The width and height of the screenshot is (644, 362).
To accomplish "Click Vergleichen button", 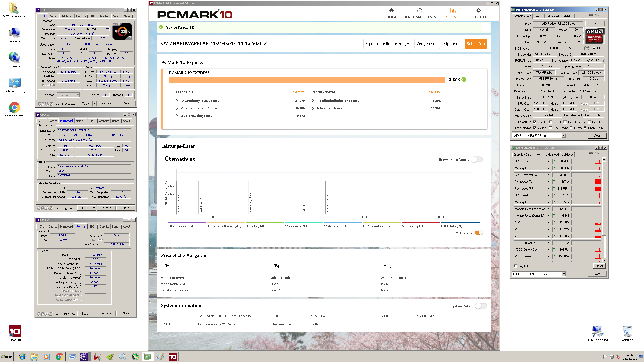I will (427, 44).
